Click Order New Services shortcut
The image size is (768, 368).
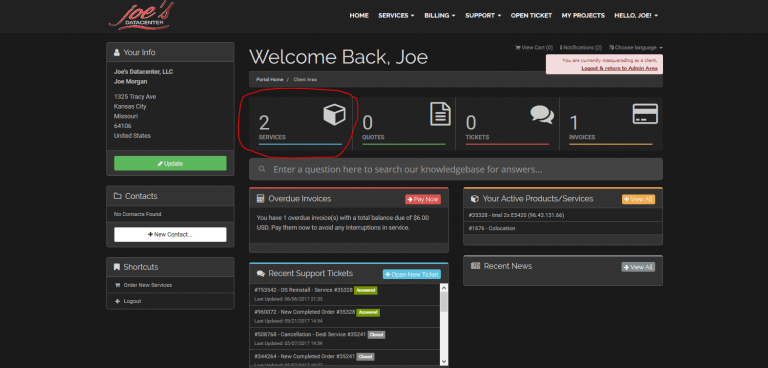[147, 285]
